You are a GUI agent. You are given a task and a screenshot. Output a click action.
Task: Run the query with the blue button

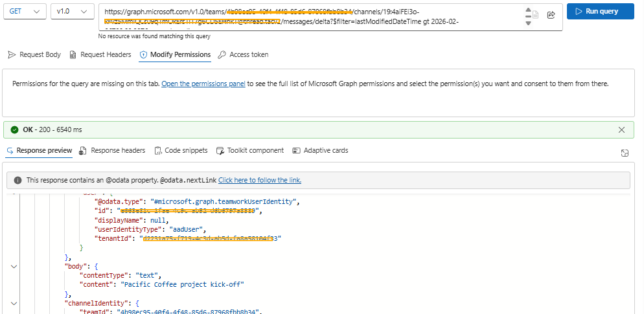601,12
